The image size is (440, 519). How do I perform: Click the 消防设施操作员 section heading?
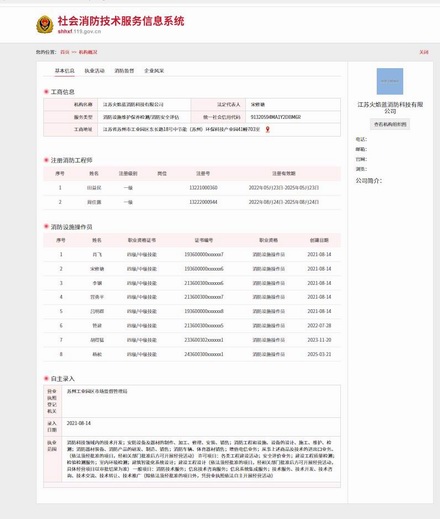71,227
